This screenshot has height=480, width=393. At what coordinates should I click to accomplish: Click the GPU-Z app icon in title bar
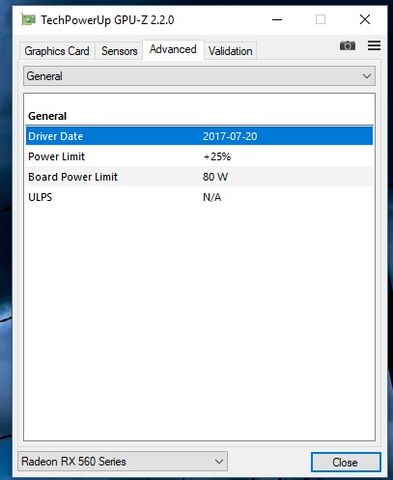coord(28,20)
